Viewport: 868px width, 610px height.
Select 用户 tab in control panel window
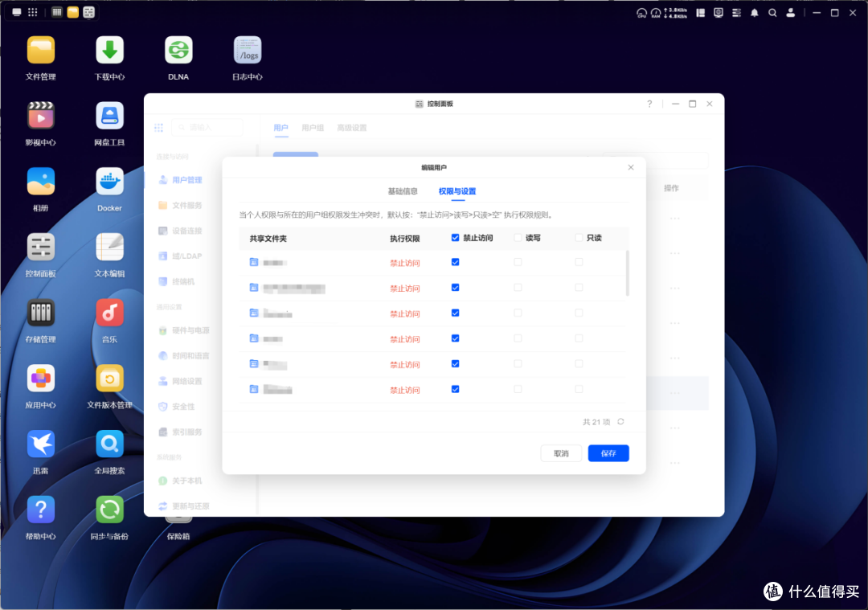(280, 128)
